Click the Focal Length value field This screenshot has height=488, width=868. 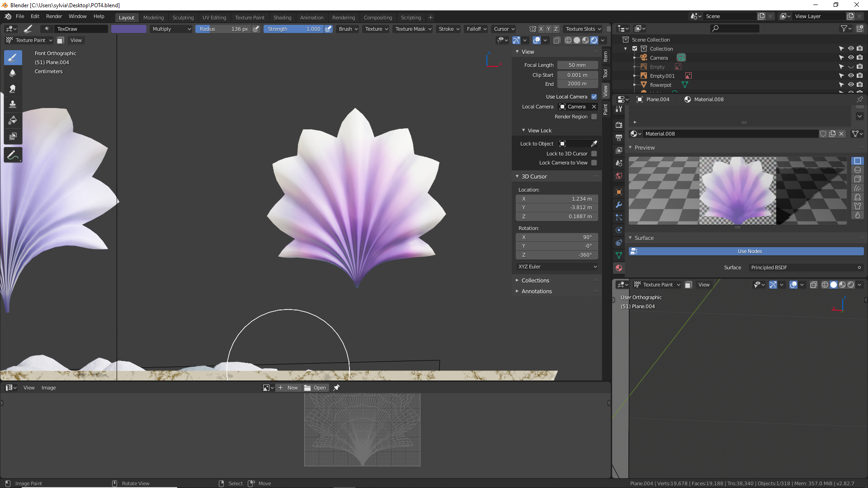coord(577,65)
